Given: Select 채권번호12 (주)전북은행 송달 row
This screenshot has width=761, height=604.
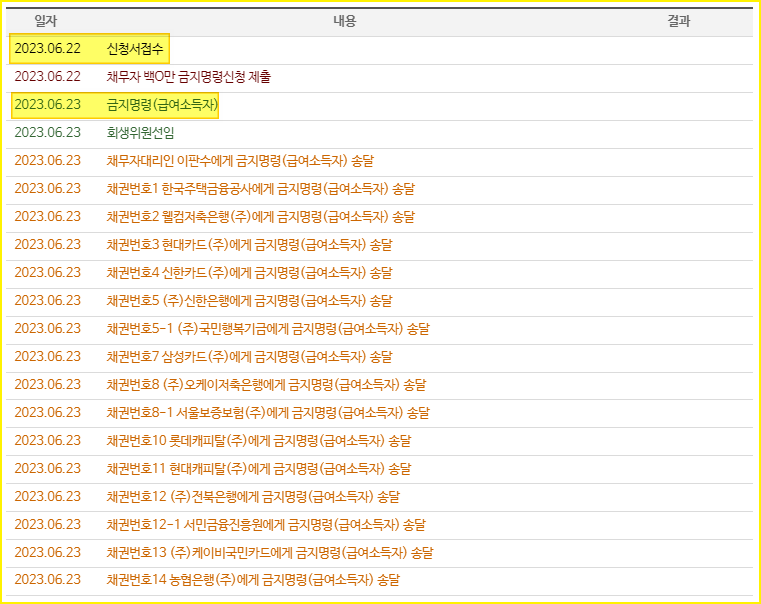Looking at the screenshot, I should pos(380,497).
